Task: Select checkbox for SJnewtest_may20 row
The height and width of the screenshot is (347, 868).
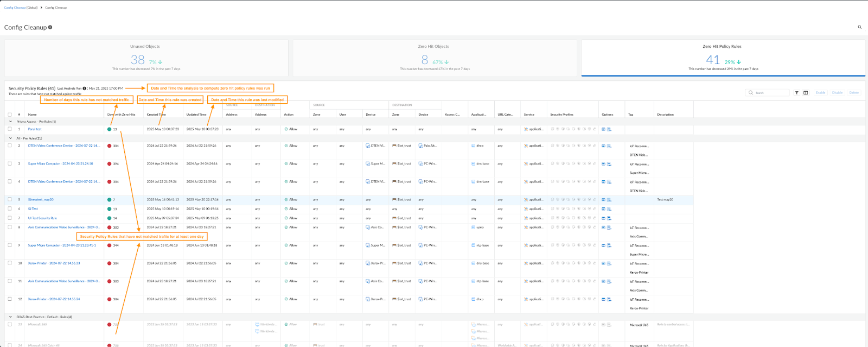Action: click(x=10, y=200)
